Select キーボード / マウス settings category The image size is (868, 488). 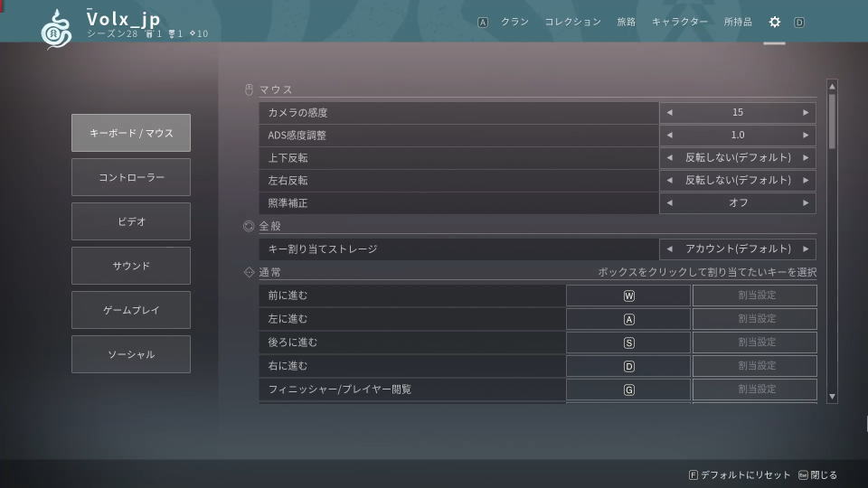(x=131, y=133)
